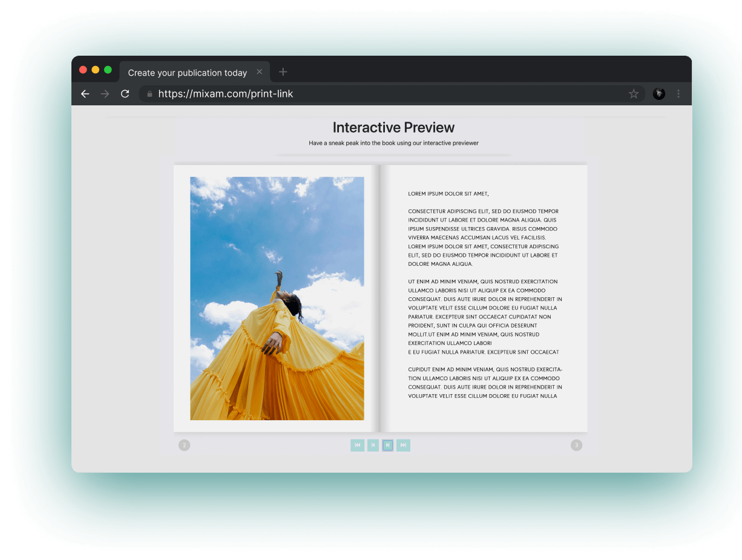Image resolution: width=742 pixels, height=560 pixels.
Task: Click the page 3 number badge
Action: coord(576,446)
